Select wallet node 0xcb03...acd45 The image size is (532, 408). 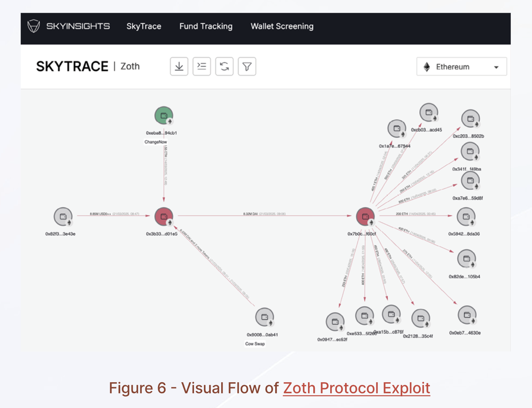429,113
